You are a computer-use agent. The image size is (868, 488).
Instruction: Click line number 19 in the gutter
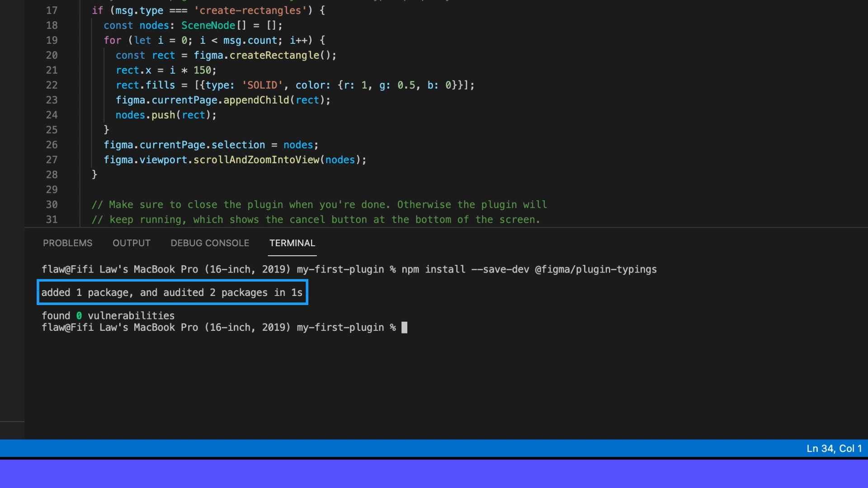(52, 40)
